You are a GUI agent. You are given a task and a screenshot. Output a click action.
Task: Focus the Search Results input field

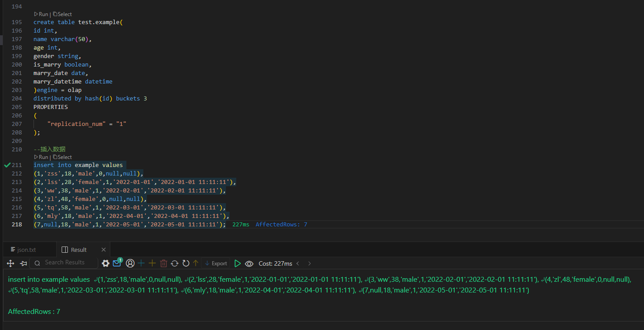[x=63, y=263]
